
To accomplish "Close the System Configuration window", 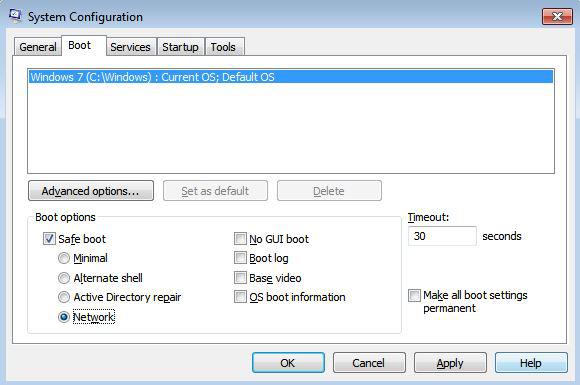I will 557,16.
